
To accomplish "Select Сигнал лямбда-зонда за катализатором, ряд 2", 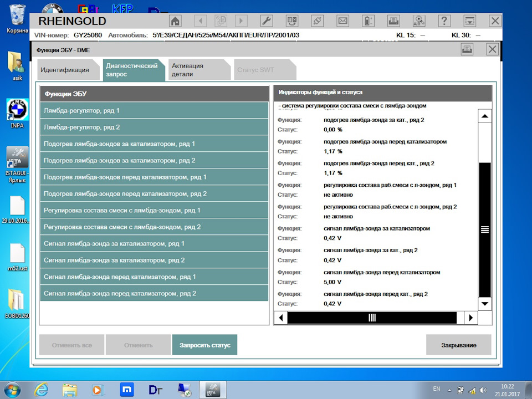I will tap(154, 260).
